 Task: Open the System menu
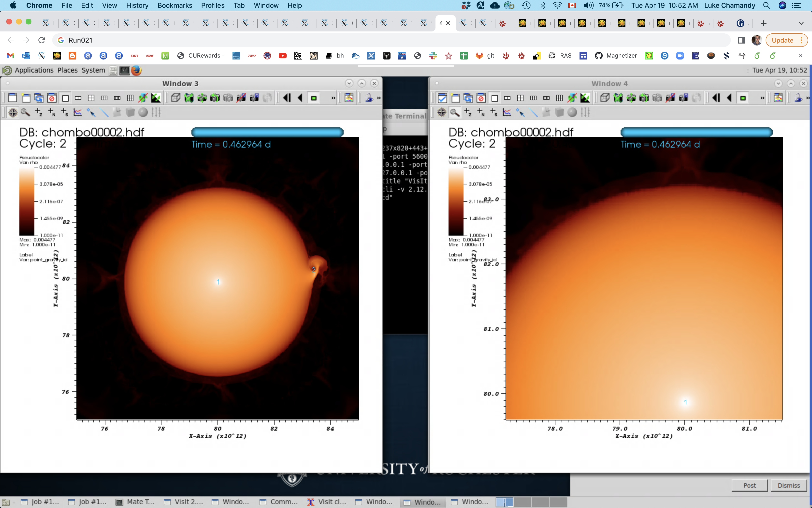93,70
